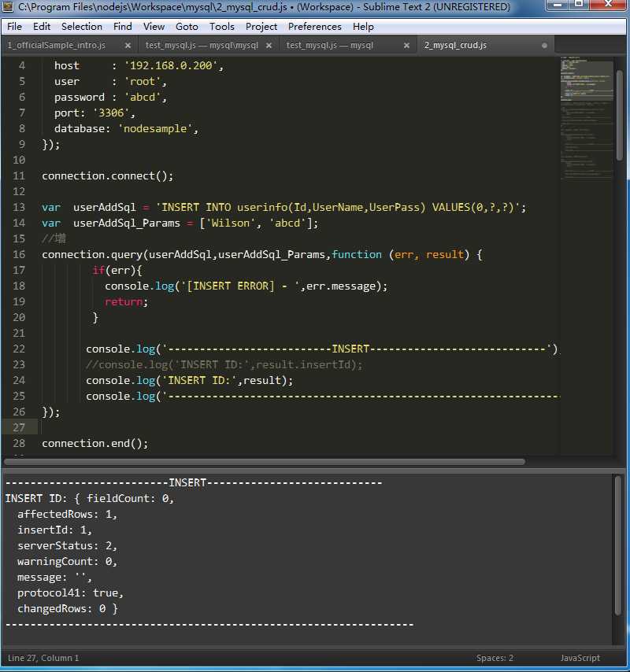Click the editor vertical scrollbar
This screenshot has width=630, height=672.
click(x=619, y=116)
